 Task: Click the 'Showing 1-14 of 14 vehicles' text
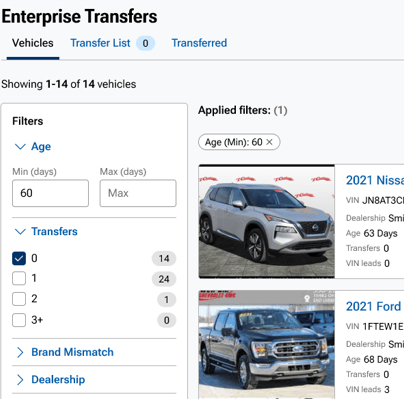pos(69,84)
